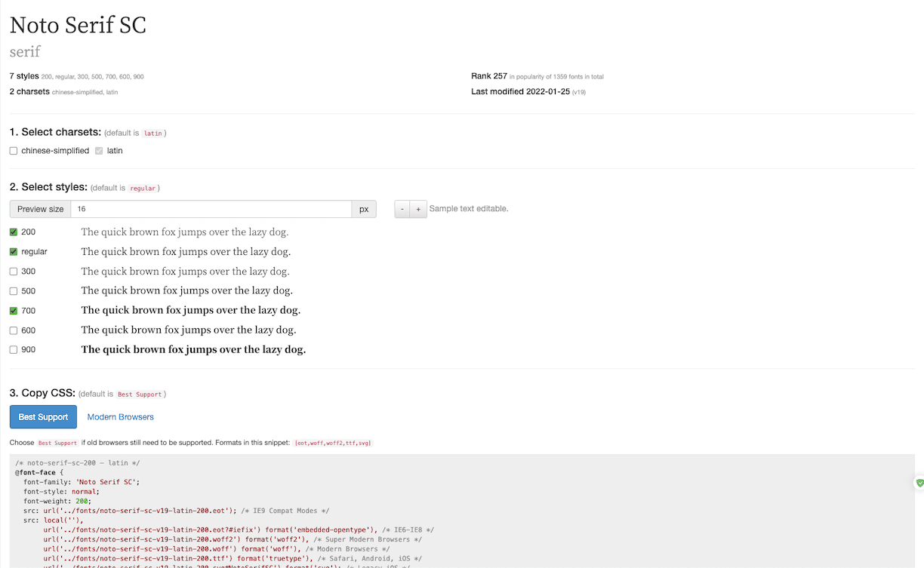Increase preview size with plus button

coord(418,209)
